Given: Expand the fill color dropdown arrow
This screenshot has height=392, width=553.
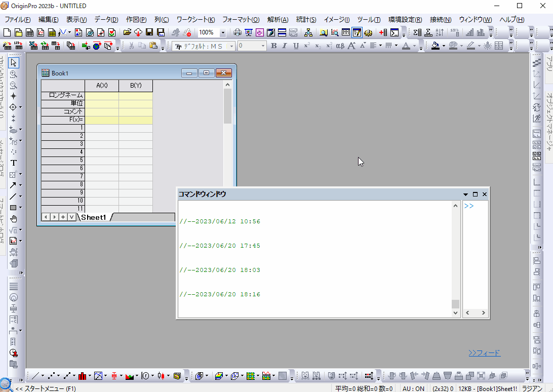Looking at the screenshot, I should [444, 46].
